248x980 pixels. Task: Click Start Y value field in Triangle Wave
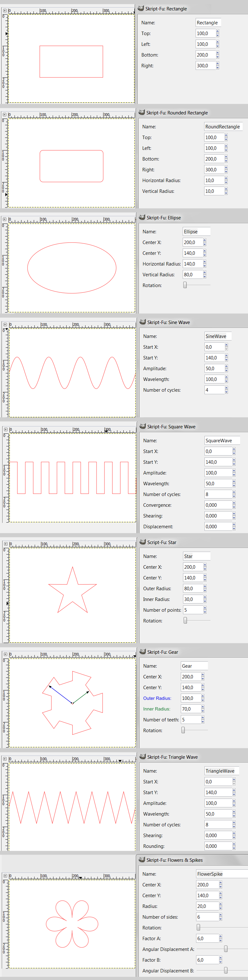tap(218, 792)
